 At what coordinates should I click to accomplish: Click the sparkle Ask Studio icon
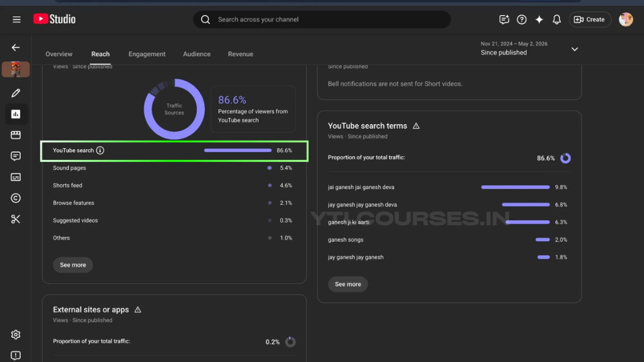tap(539, 20)
